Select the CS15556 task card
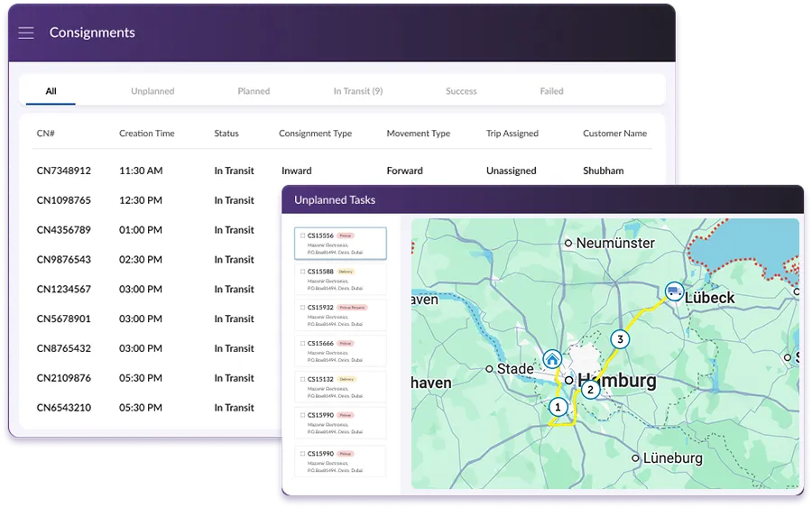812x508 pixels. tap(340, 244)
